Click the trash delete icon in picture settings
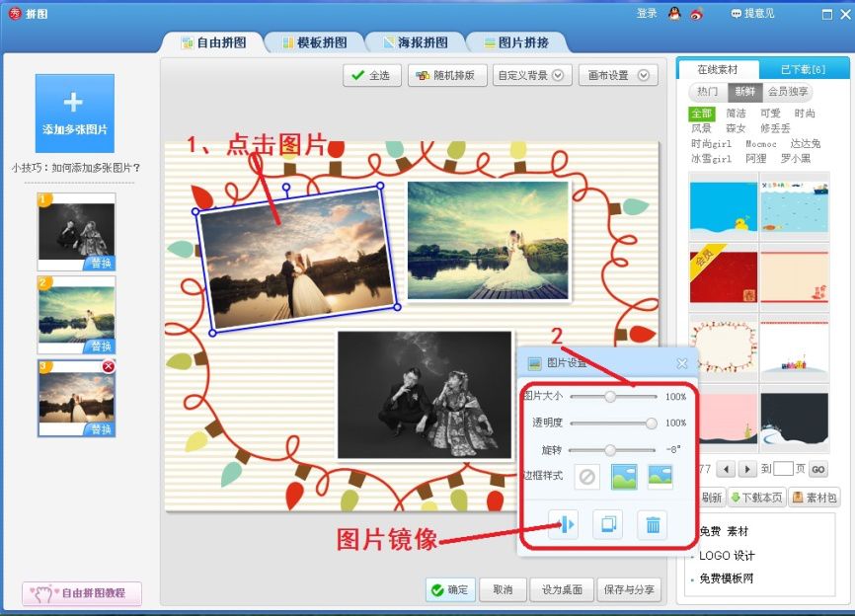The image size is (855, 616). click(x=653, y=524)
